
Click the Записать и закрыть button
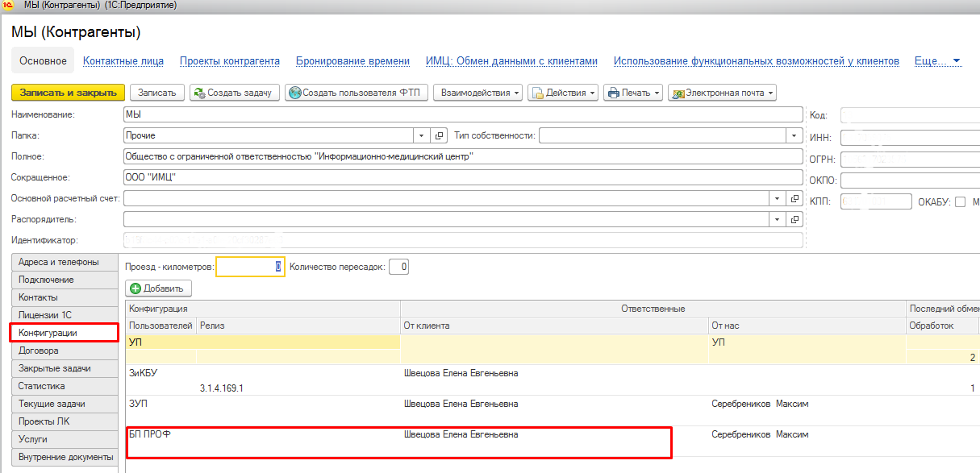69,93
